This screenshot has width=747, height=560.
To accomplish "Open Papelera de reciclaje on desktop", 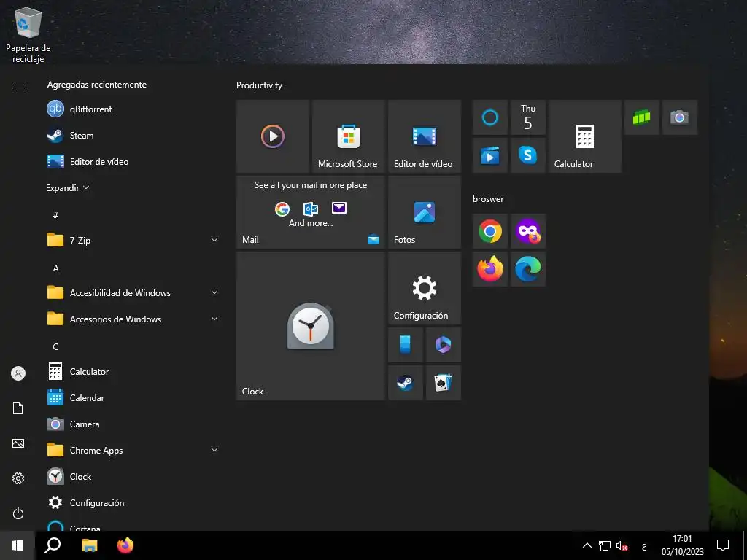I will (x=28, y=36).
